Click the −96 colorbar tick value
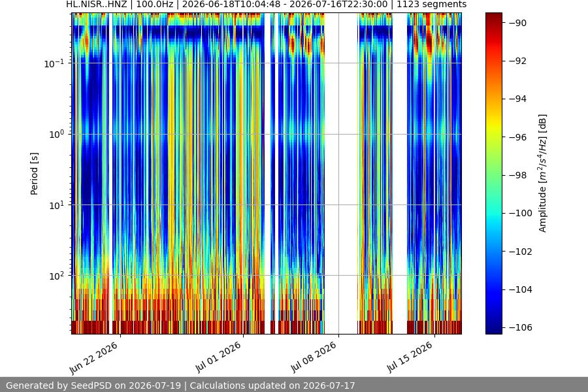 coord(517,137)
